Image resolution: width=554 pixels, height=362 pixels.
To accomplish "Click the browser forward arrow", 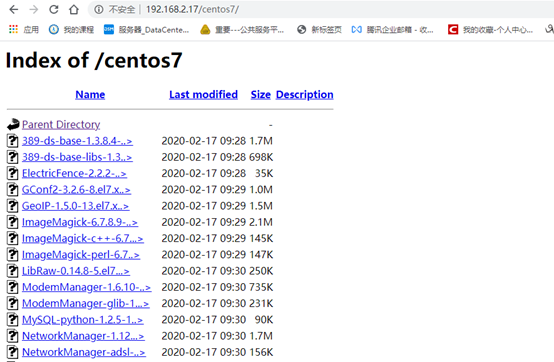I will click(34, 10).
